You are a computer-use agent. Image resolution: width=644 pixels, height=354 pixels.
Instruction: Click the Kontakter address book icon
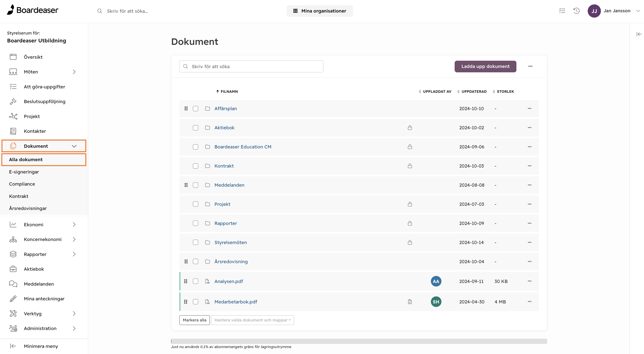click(x=13, y=131)
